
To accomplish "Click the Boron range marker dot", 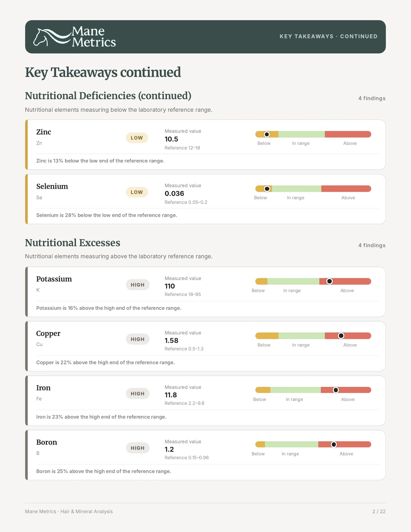I will 334,444.
